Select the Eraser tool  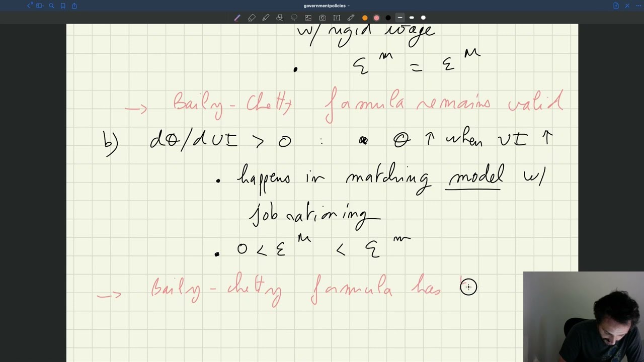pos(252,18)
